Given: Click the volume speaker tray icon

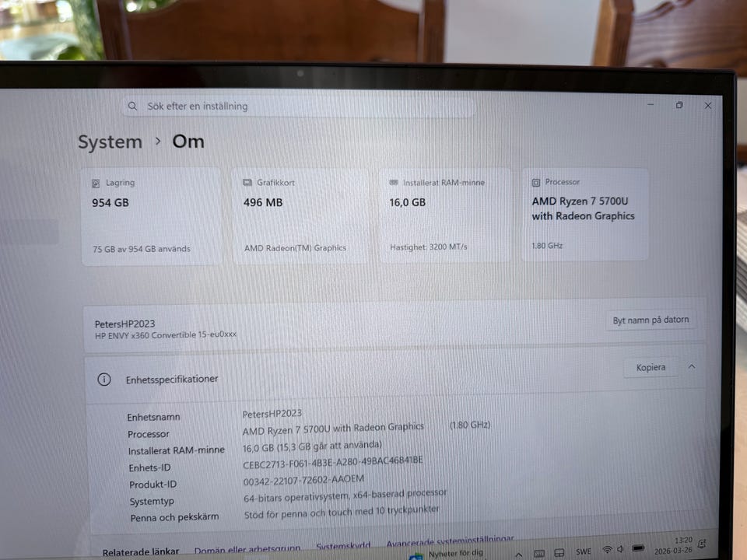Looking at the screenshot, I should click(x=620, y=548).
